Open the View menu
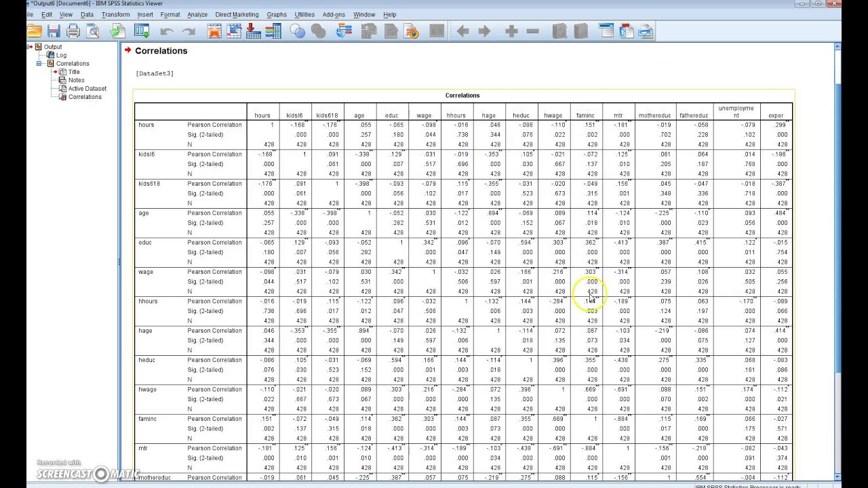This screenshot has width=868, height=488. tap(66, 14)
